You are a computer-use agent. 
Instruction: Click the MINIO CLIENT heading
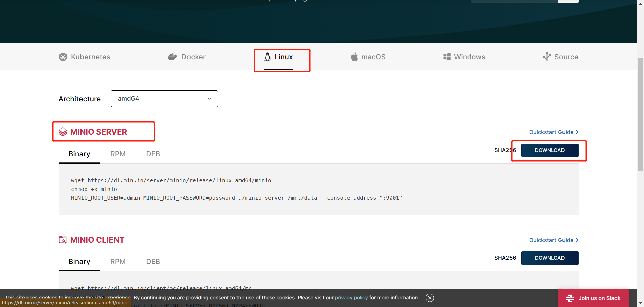coord(97,240)
